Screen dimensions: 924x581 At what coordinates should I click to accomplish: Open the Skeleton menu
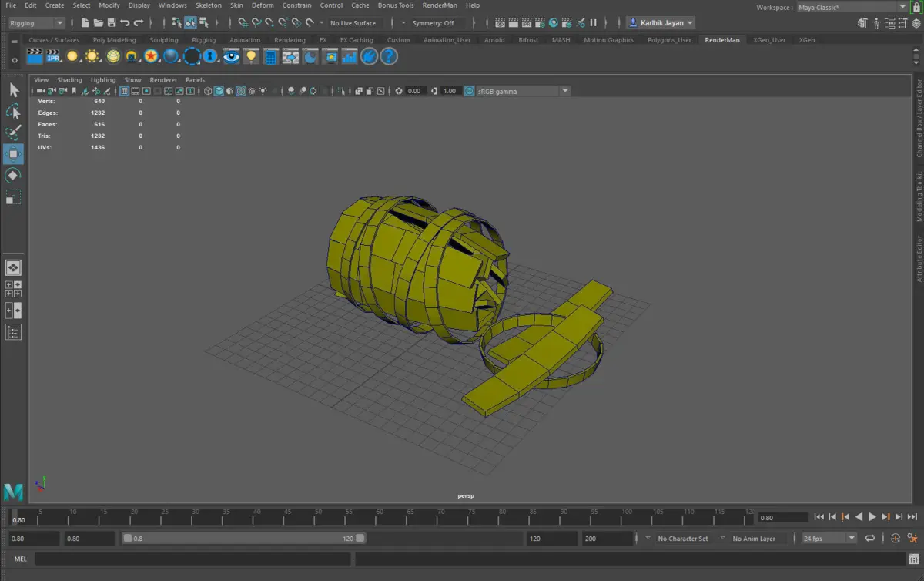(208, 5)
